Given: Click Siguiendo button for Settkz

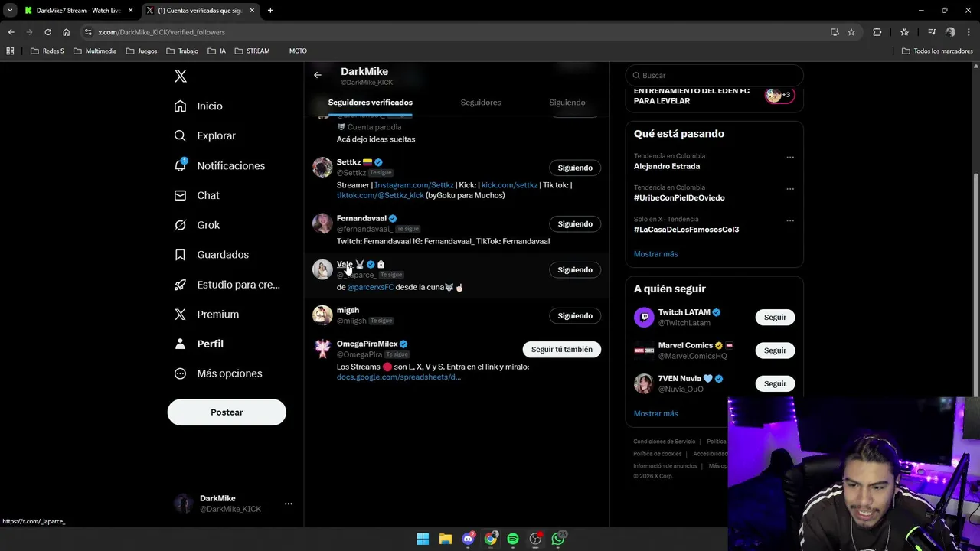Looking at the screenshot, I should [575, 168].
